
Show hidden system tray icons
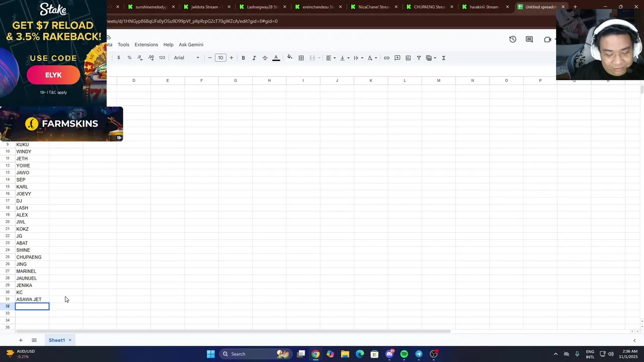555,354
